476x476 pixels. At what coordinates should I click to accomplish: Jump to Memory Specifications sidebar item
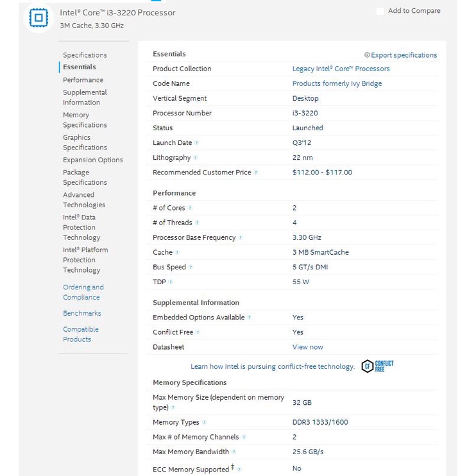pyautogui.click(x=85, y=119)
